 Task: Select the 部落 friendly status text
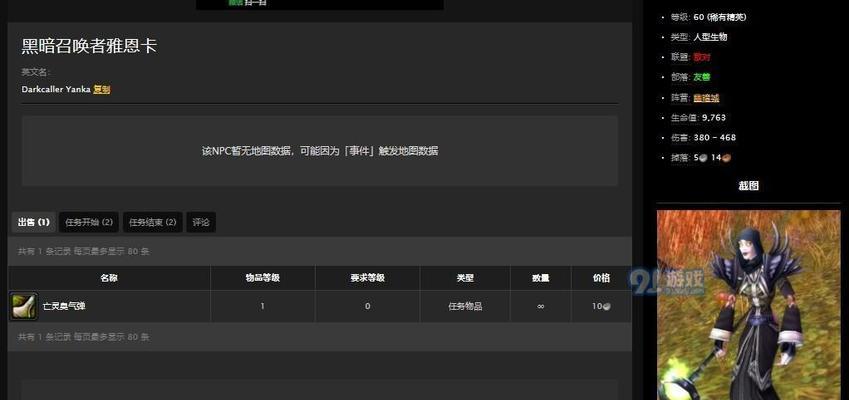(702, 77)
